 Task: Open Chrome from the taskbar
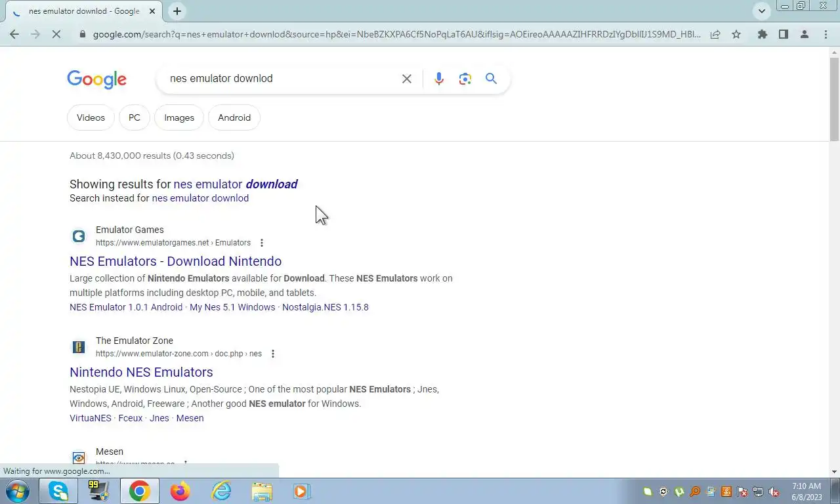(139, 491)
